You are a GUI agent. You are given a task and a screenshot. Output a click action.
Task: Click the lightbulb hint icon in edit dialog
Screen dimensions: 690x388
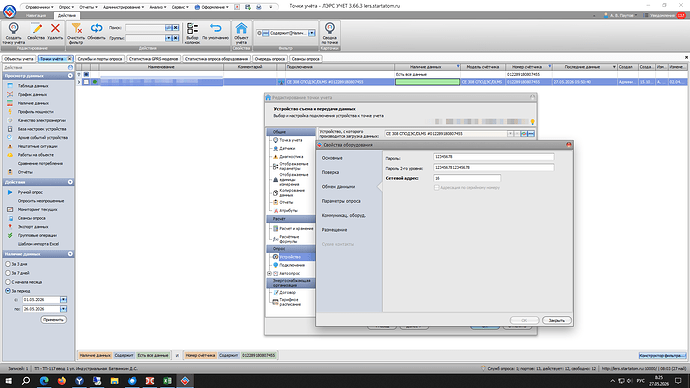[532, 122]
